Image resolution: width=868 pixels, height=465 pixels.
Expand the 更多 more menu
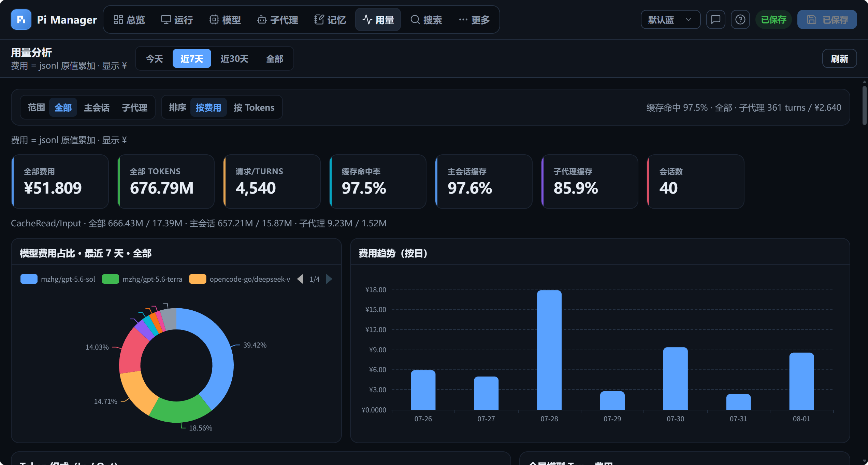(x=474, y=20)
